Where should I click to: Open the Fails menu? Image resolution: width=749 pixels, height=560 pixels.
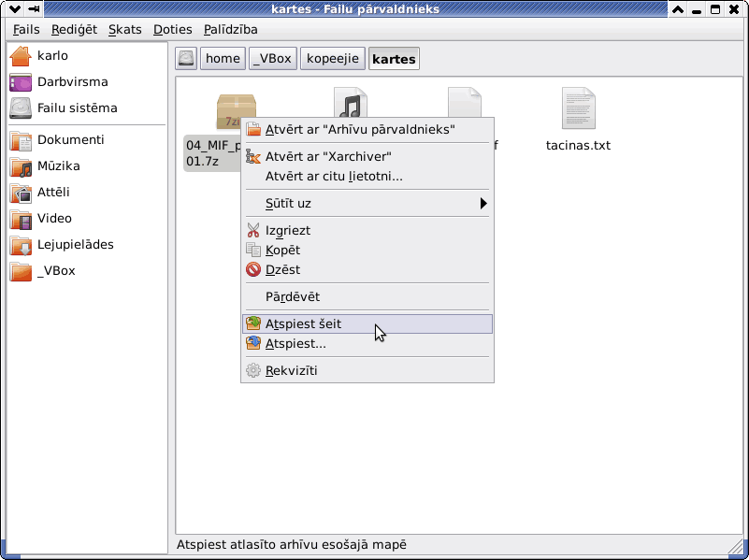pyautogui.click(x=26, y=30)
